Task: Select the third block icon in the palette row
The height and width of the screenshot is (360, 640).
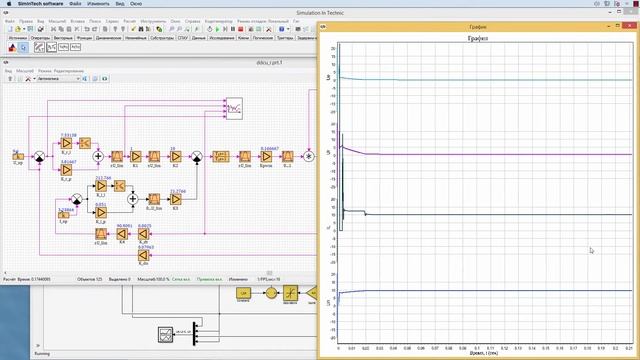Action: pyautogui.click(x=39, y=47)
